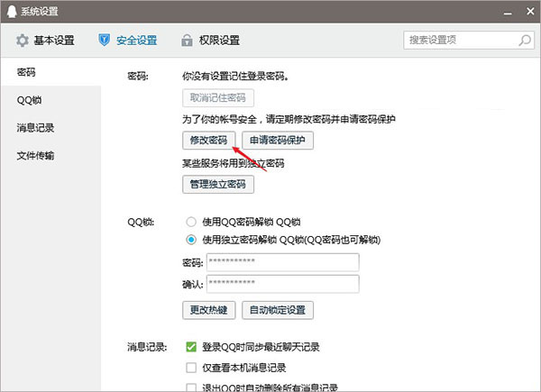Viewport: 541px width, 392px height.
Task: Click the 更改热键 button
Action: pos(209,310)
